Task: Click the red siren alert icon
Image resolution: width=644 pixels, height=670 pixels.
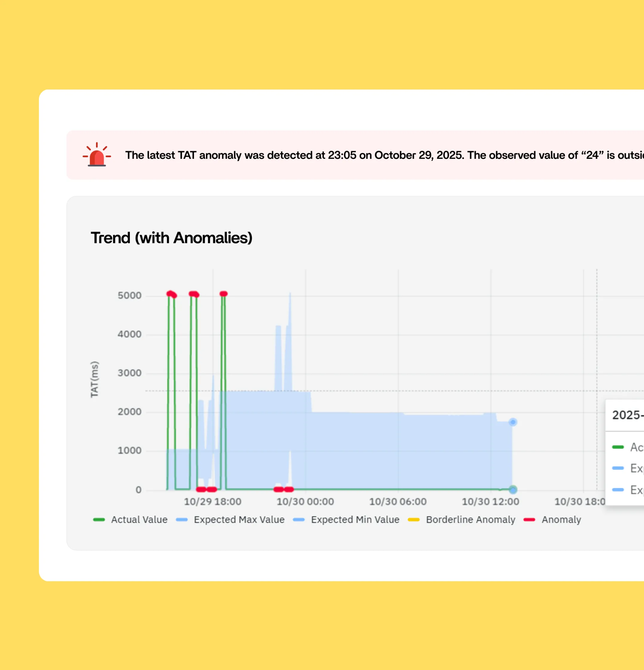Action: [x=97, y=155]
